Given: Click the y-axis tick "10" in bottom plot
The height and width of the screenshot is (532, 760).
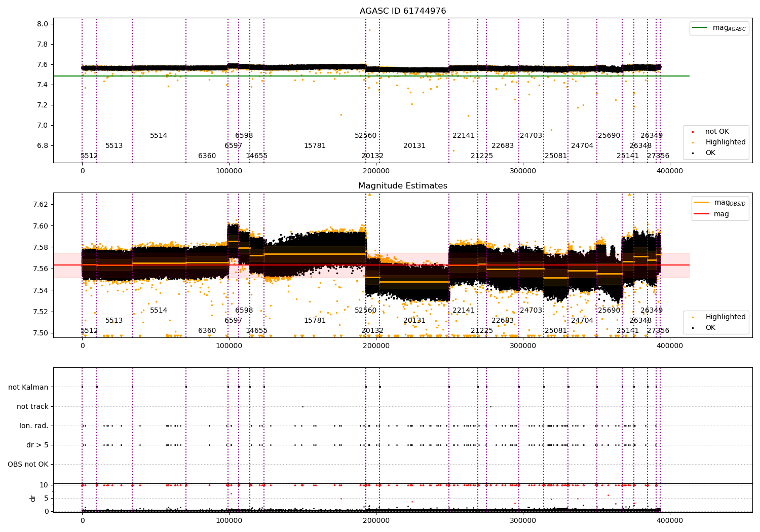Looking at the screenshot, I should tap(44, 485).
